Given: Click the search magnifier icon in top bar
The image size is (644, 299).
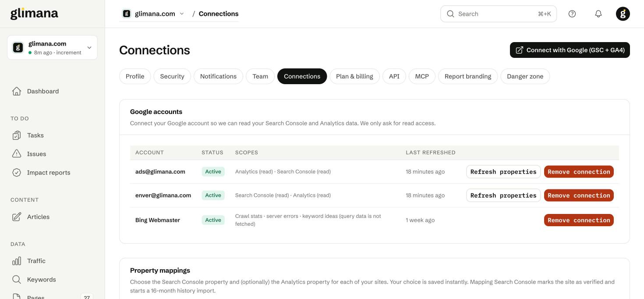Looking at the screenshot, I should pos(450,14).
